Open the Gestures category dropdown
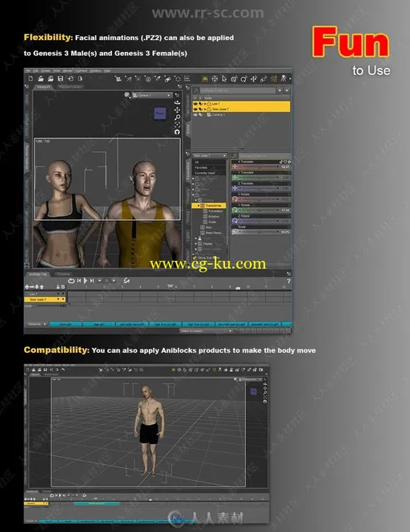The height and width of the screenshot is (532, 410). 36,324
